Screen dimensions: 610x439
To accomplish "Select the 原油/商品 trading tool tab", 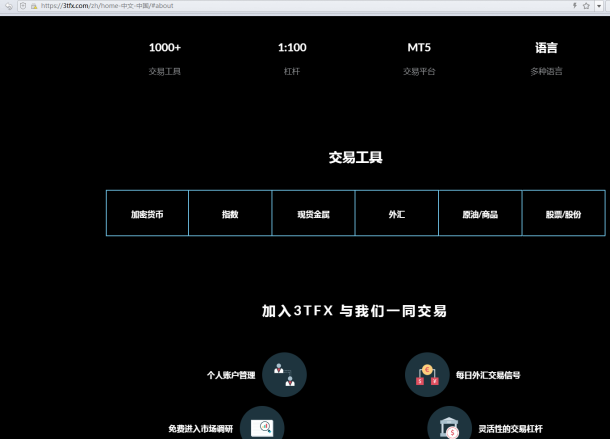I will tap(480, 213).
